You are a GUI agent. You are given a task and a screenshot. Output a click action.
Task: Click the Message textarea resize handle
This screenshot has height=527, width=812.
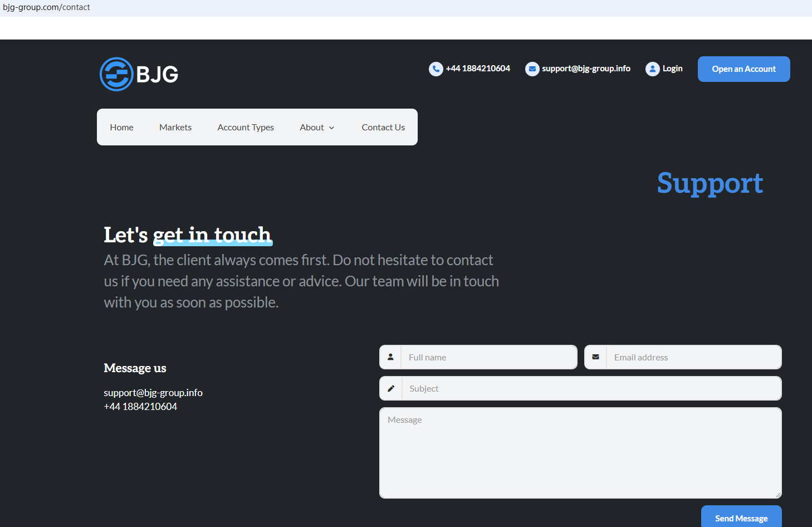tap(778, 495)
